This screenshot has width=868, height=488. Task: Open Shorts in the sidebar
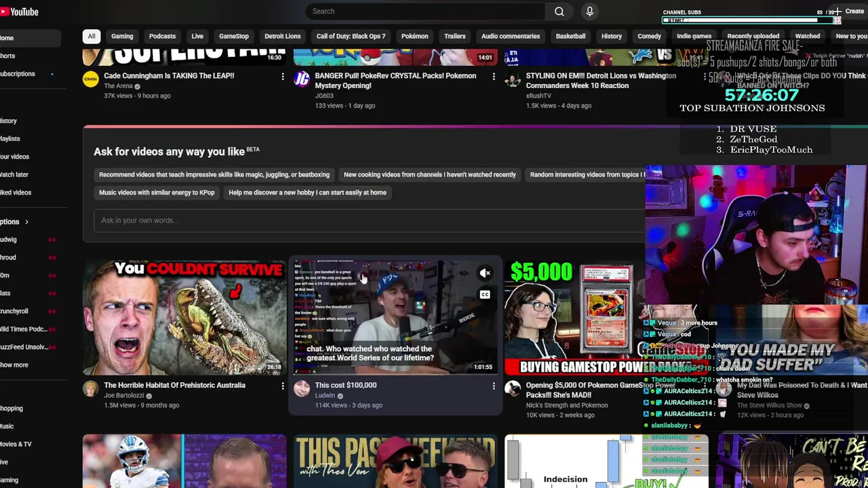coord(7,56)
